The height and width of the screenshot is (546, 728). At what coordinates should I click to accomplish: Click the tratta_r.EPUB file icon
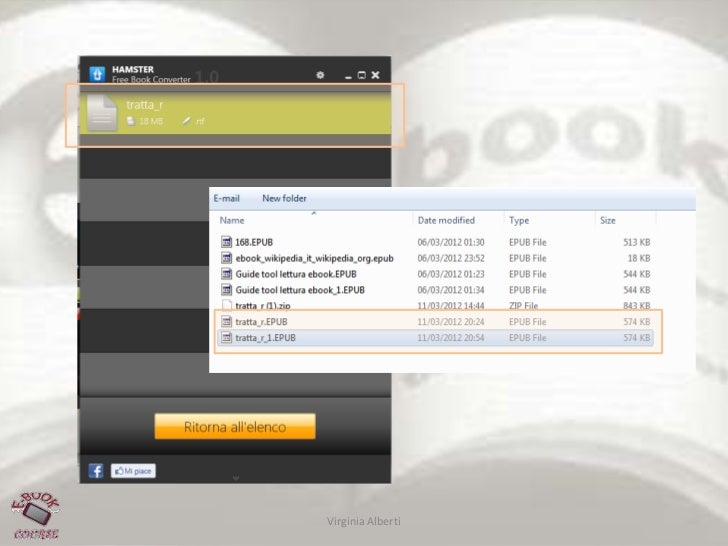click(226, 321)
